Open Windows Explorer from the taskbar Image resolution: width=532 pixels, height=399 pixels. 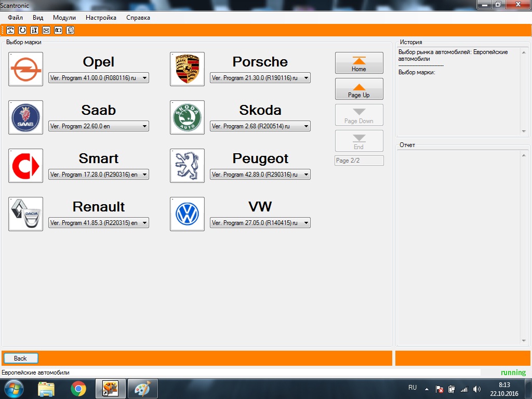(46, 389)
